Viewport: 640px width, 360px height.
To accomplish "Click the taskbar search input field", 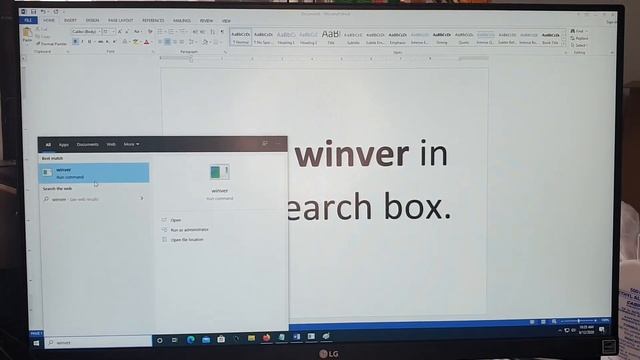I will [x=98, y=342].
